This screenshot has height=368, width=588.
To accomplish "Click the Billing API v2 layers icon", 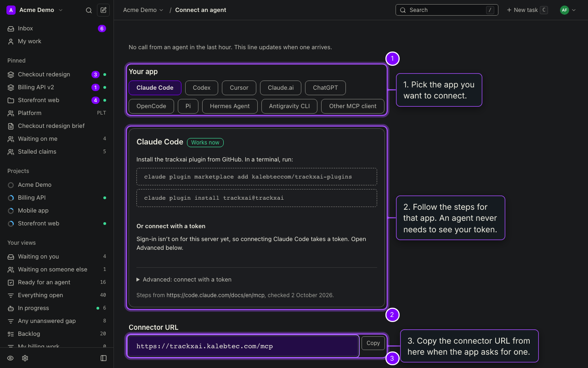I will (x=11, y=87).
